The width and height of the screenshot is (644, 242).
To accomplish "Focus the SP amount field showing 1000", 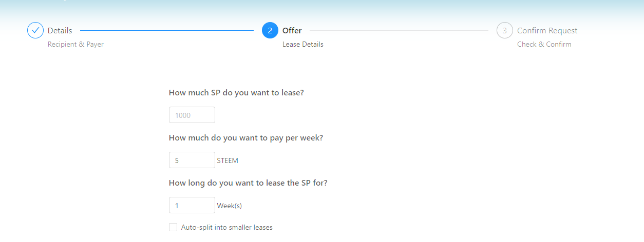I will [x=192, y=115].
